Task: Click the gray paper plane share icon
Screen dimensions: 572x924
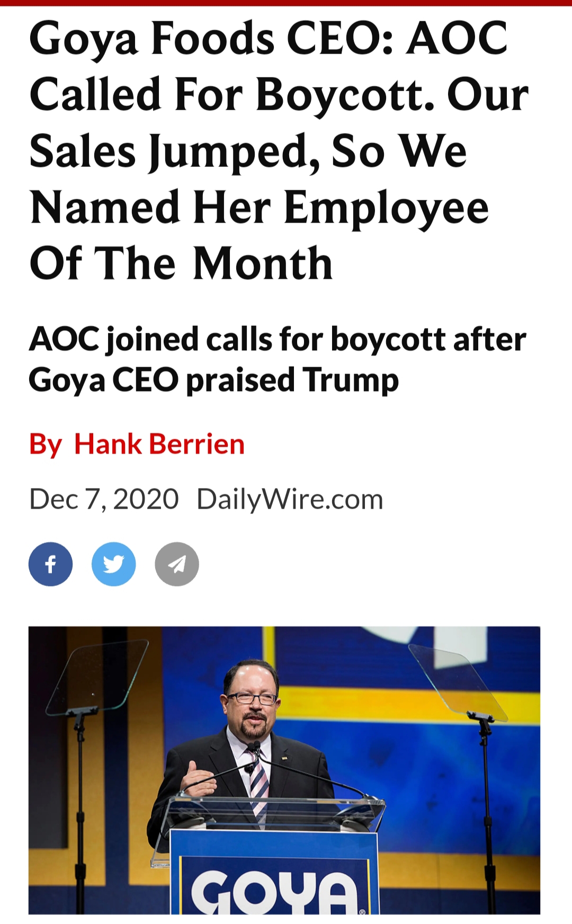Action: coord(177,564)
